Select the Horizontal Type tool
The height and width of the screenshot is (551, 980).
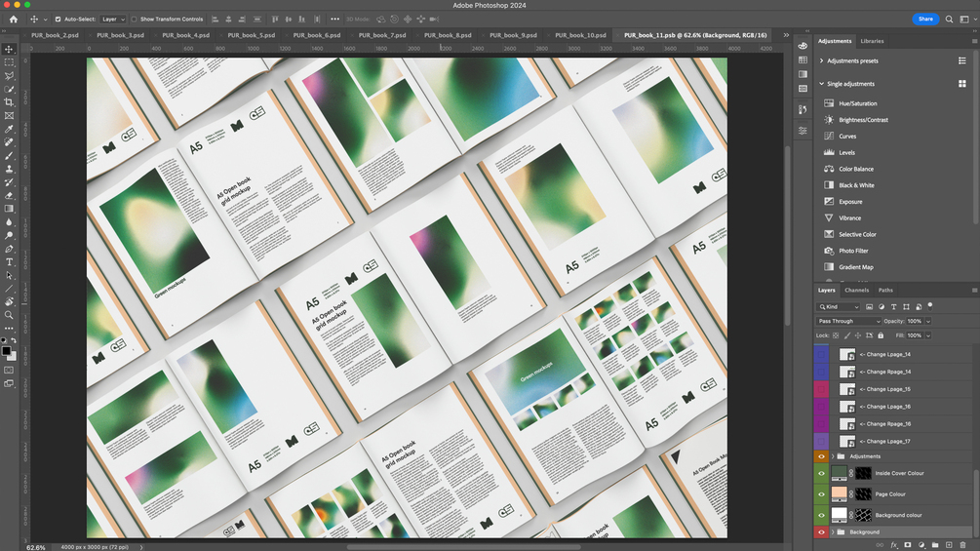9,261
